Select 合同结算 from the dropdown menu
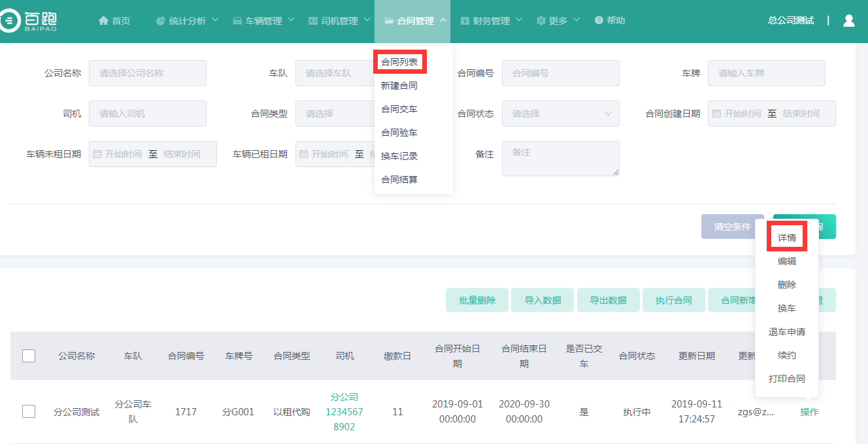The height and width of the screenshot is (444, 868). [x=399, y=180]
